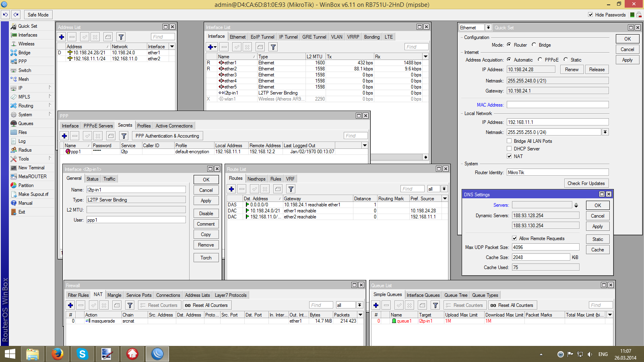Viewport: 644px width, 362px height.
Task: Click the filter funnel icon in Interface List
Action: pos(273,47)
